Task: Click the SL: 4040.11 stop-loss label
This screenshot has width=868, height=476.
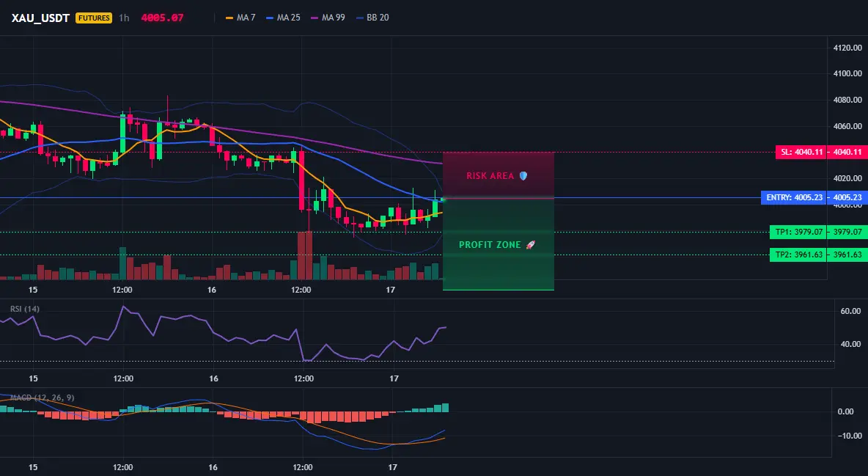Action: click(x=801, y=153)
